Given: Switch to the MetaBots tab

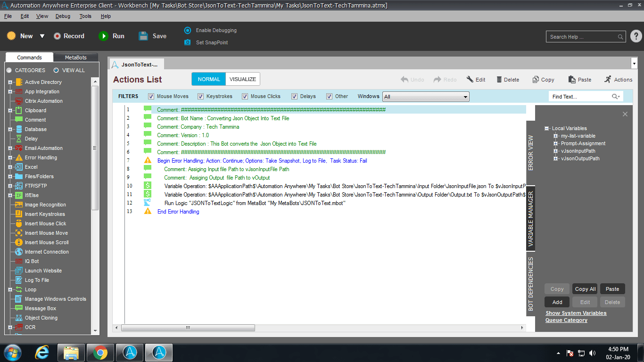Looking at the screenshot, I should pyautogui.click(x=76, y=58).
